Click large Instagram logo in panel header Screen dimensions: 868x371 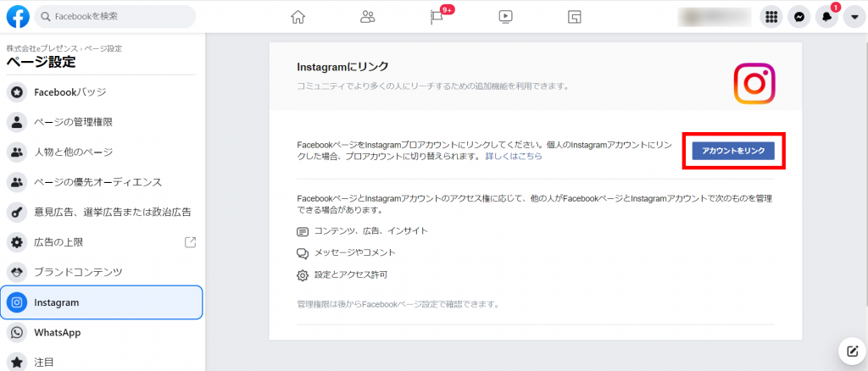pyautogui.click(x=754, y=83)
